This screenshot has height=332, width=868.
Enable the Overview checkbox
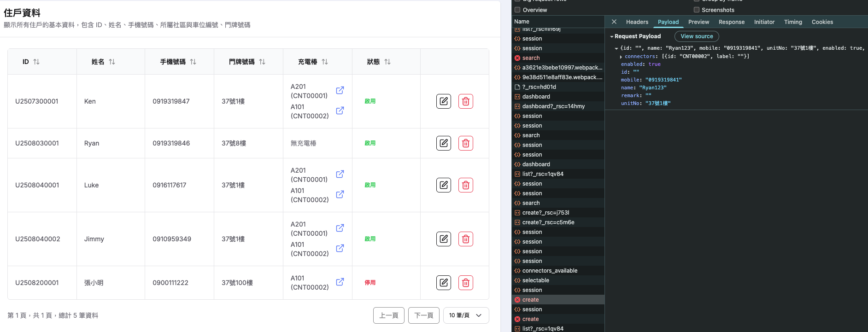pyautogui.click(x=517, y=10)
